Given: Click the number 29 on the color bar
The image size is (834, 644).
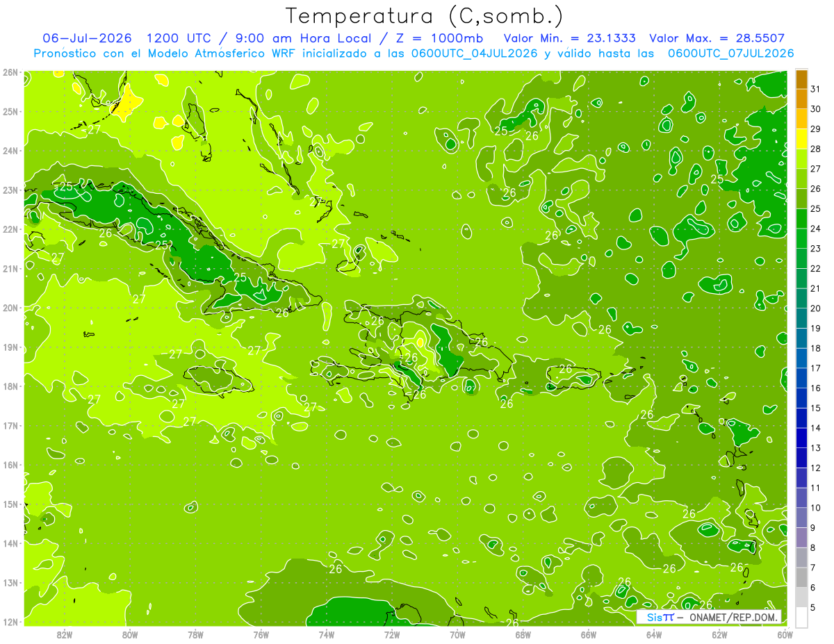Looking at the screenshot, I should tap(816, 129).
